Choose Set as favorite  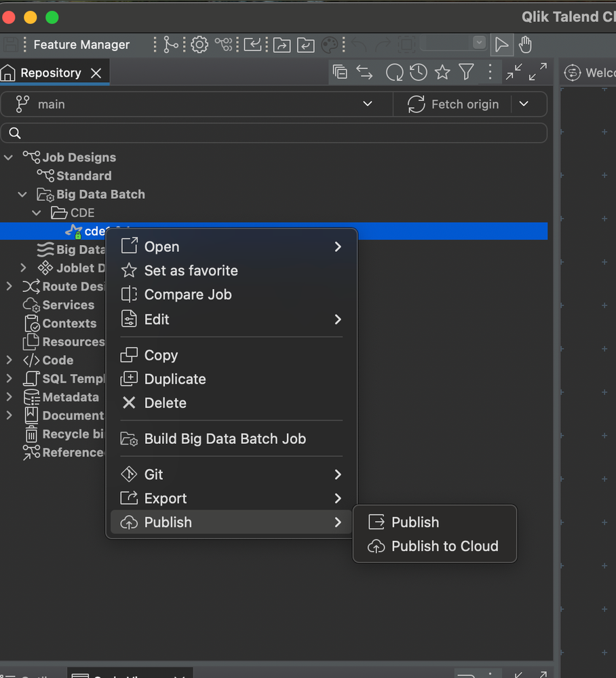pos(231,271)
